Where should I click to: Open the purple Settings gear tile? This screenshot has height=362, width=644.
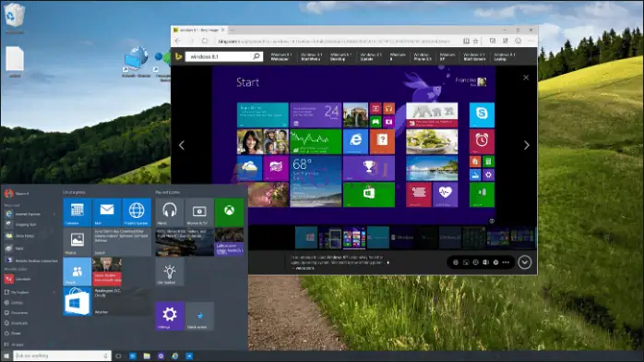[169, 316]
